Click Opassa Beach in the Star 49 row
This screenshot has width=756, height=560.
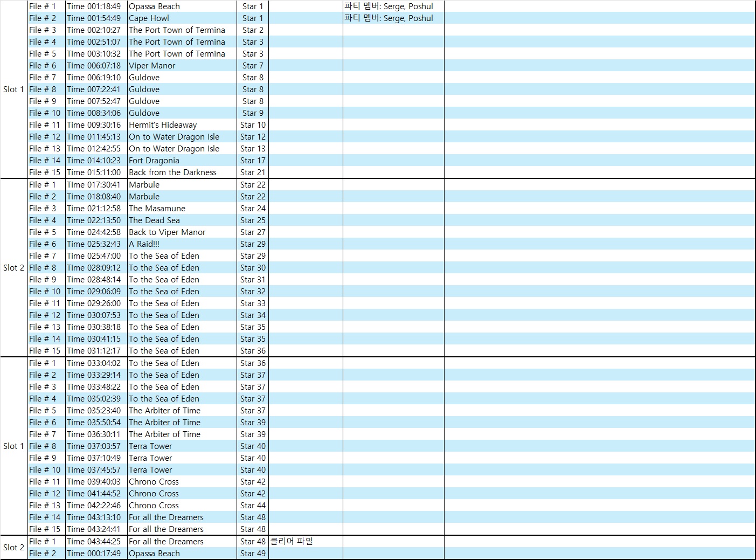point(182,554)
